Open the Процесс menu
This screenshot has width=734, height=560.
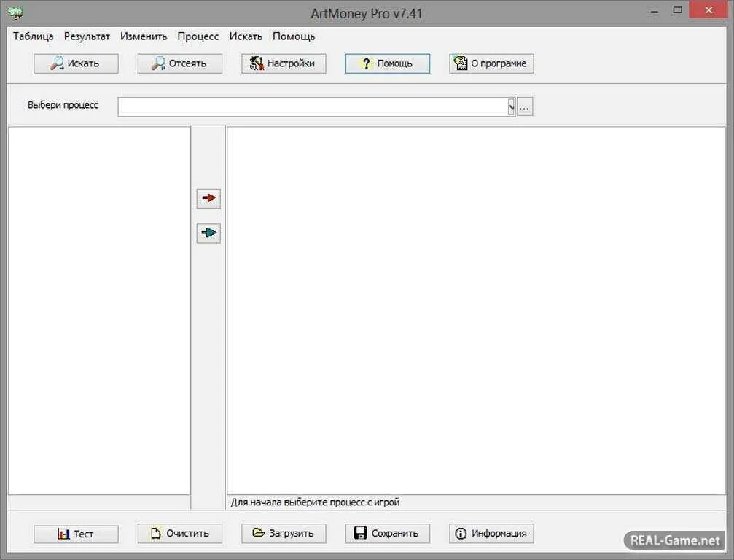tap(198, 36)
